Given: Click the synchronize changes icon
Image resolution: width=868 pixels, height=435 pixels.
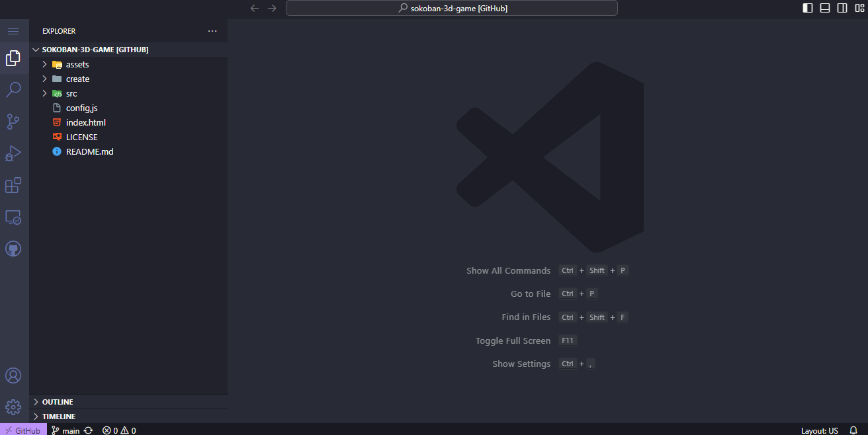Looking at the screenshot, I should coord(88,430).
